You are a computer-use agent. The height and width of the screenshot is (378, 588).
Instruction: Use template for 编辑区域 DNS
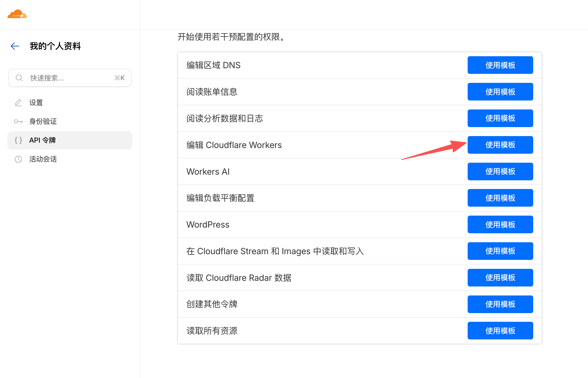coord(500,65)
